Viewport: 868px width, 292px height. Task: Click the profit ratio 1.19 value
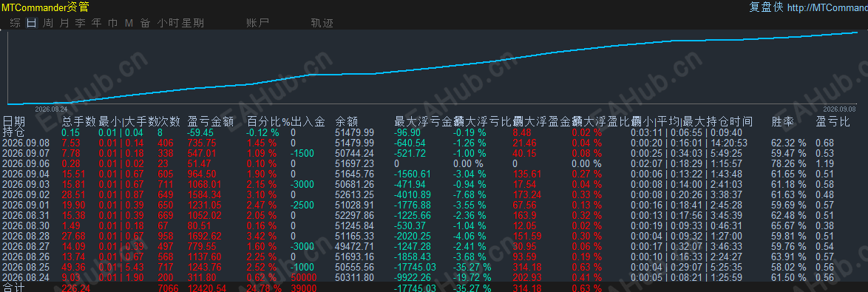(x=825, y=163)
